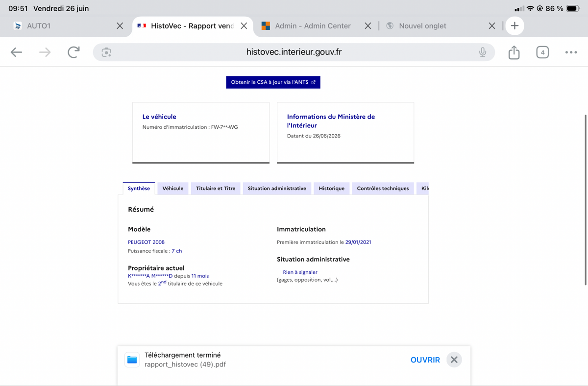Close the AUTO1 tab
The width and height of the screenshot is (588, 386).
[x=120, y=26]
